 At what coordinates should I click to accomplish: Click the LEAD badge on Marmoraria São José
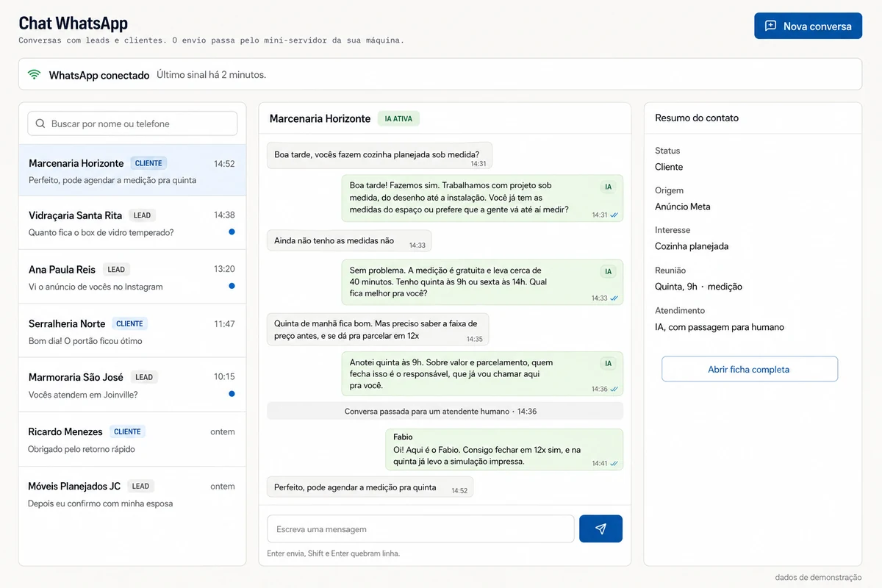pyautogui.click(x=144, y=377)
